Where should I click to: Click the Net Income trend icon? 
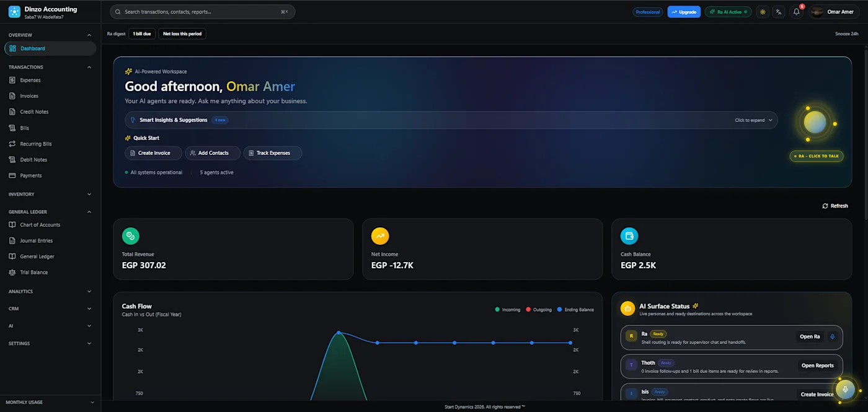click(x=380, y=235)
